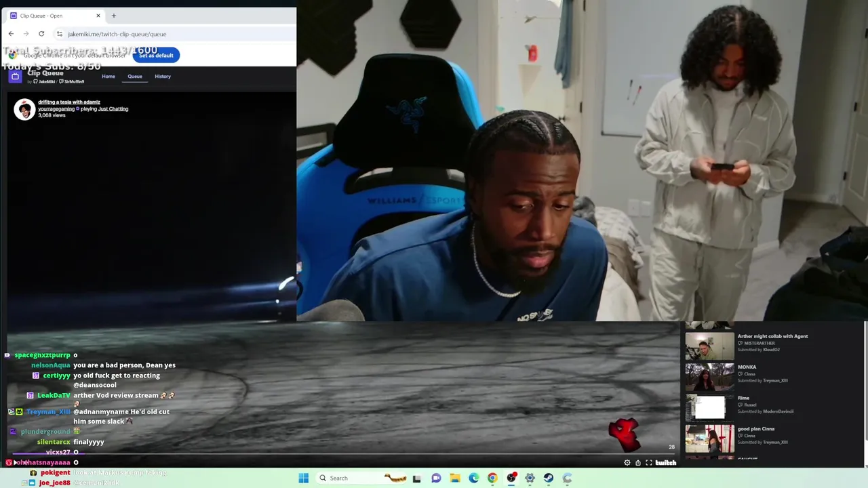Click good plan Cinna clip title
The image size is (868, 488).
755,429
